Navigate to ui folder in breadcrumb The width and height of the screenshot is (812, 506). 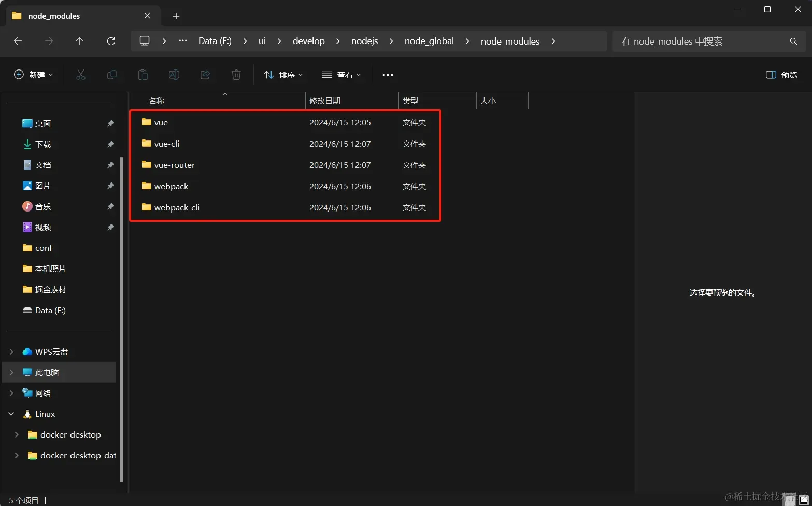coord(262,41)
